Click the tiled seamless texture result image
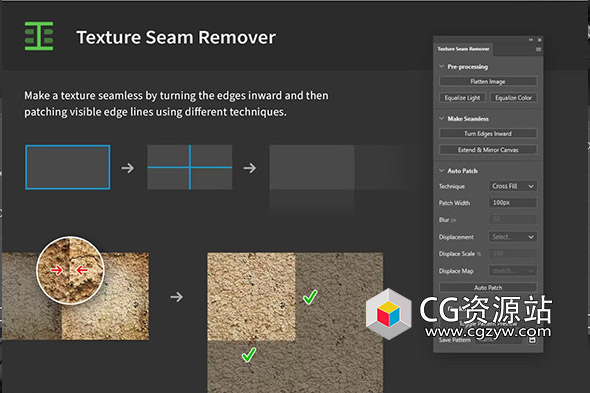590x393 pixels. pyautogui.click(x=295, y=323)
